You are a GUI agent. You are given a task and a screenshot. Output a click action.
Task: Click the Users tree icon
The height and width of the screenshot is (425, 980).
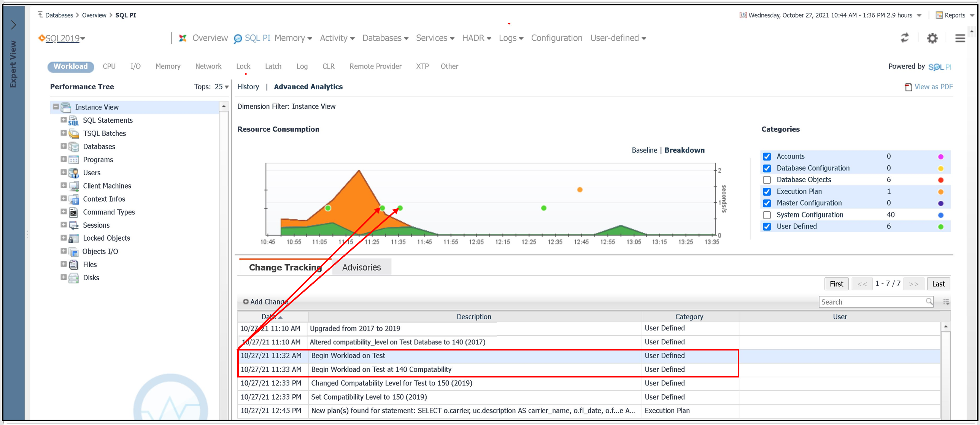[x=73, y=173]
